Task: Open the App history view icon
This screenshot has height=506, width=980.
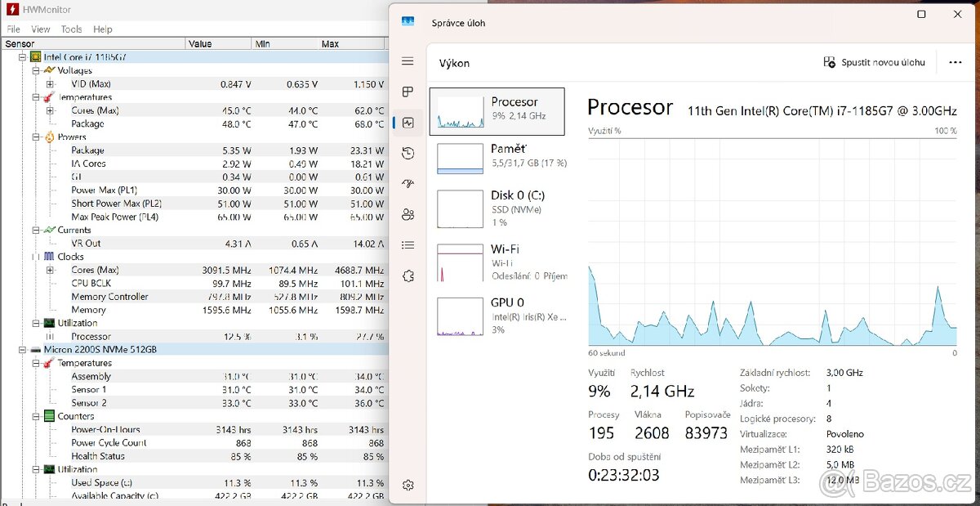Action: [x=408, y=153]
